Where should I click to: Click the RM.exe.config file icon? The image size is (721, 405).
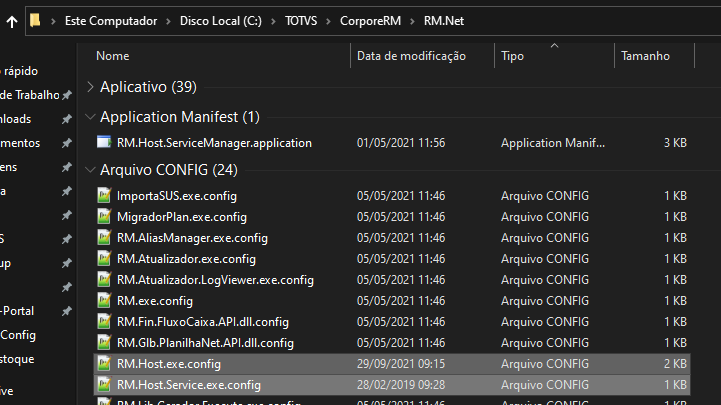pyautogui.click(x=104, y=301)
